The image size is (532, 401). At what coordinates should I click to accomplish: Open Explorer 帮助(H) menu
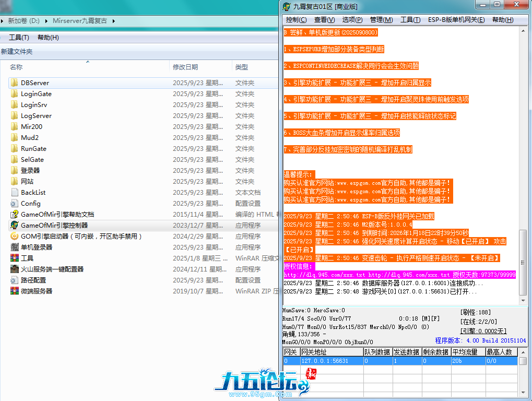pyautogui.click(x=48, y=37)
